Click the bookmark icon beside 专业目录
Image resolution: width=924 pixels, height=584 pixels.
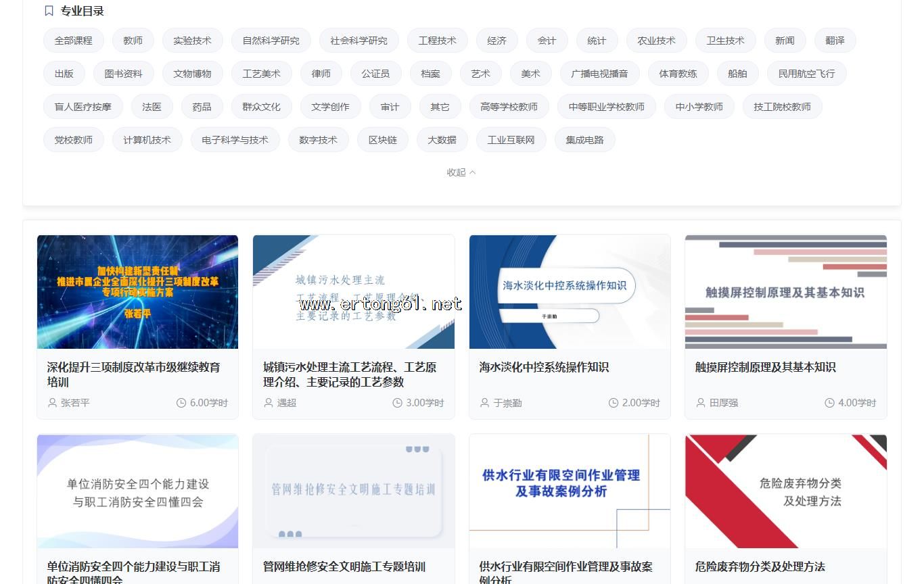pos(49,11)
